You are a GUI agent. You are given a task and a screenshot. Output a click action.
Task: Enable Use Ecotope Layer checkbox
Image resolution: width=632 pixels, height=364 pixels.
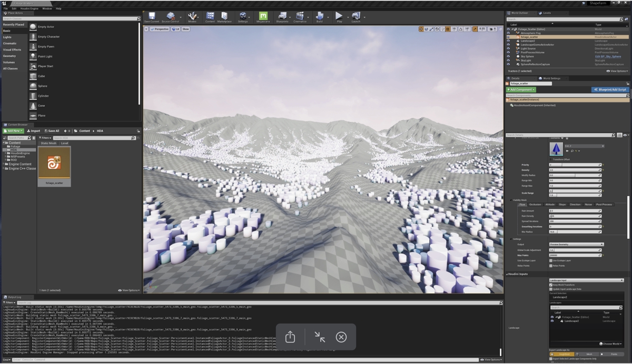[551, 260]
